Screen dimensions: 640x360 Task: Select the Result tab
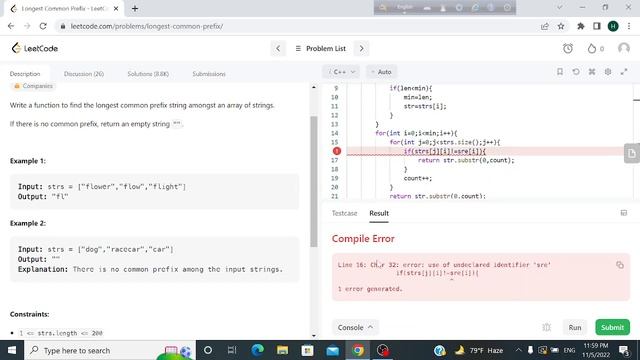click(379, 213)
